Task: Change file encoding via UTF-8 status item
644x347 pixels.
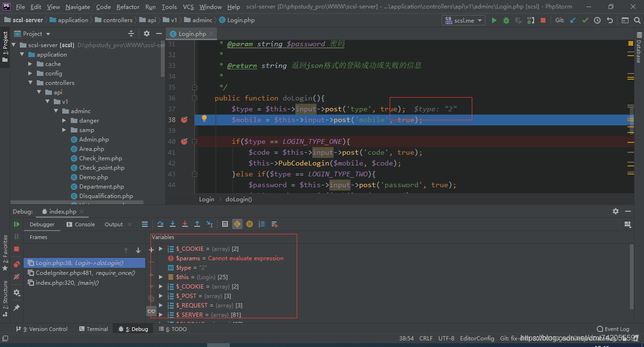Action: tap(446, 338)
